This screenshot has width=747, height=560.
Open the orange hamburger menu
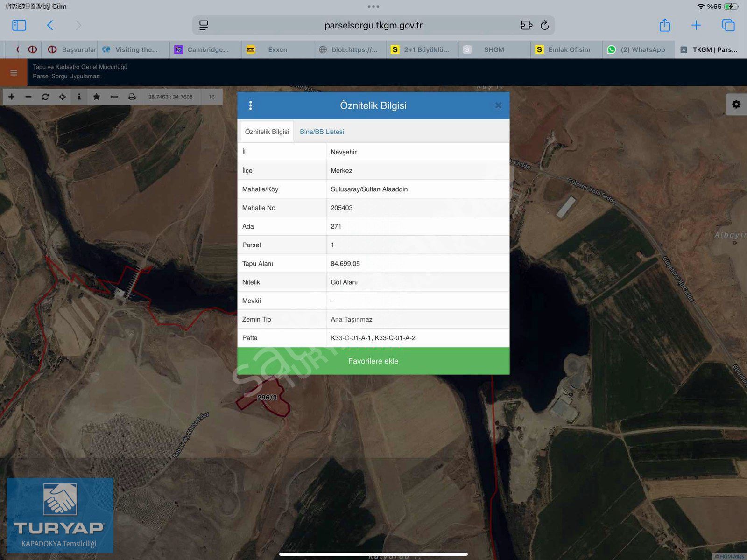pos(14,72)
